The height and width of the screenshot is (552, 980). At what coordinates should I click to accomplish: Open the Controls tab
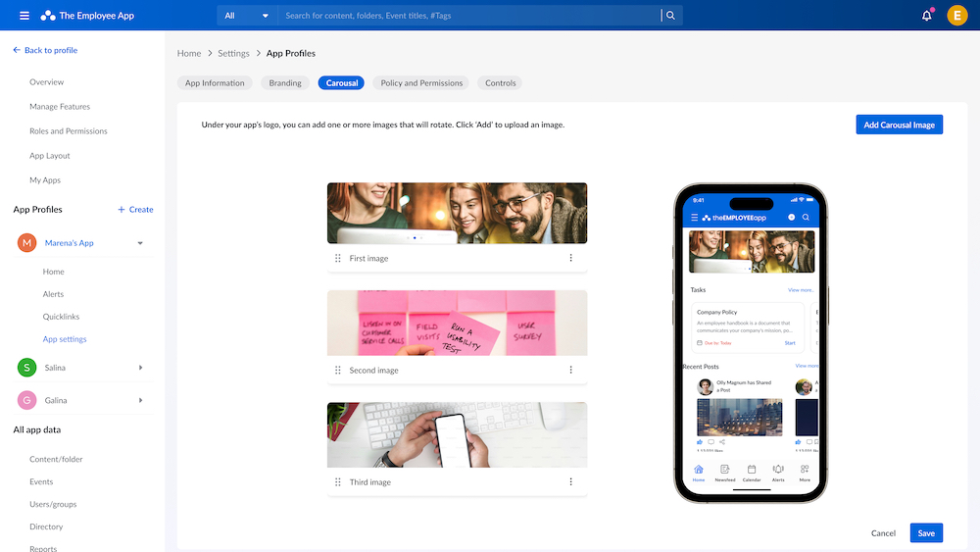tap(500, 82)
